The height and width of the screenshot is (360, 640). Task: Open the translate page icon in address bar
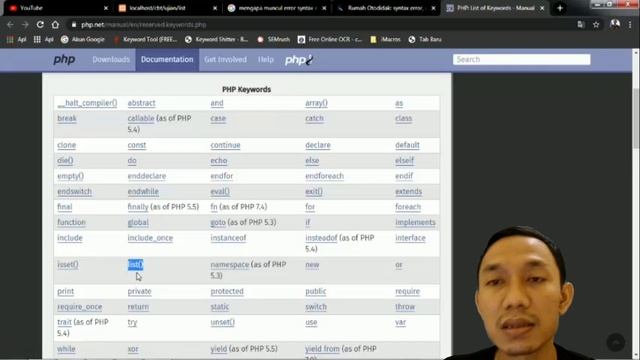point(581,25)
